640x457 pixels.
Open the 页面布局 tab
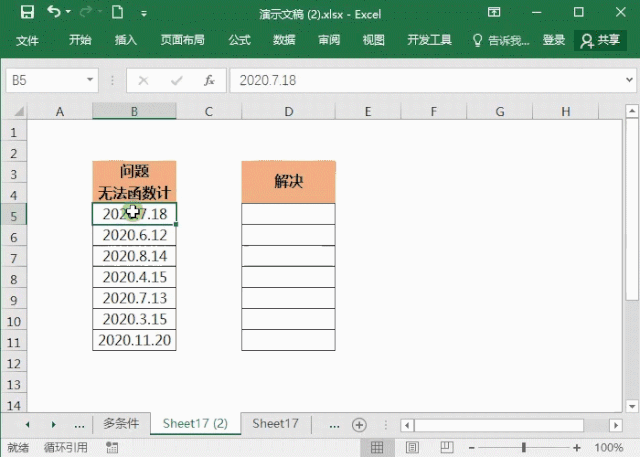182,40
